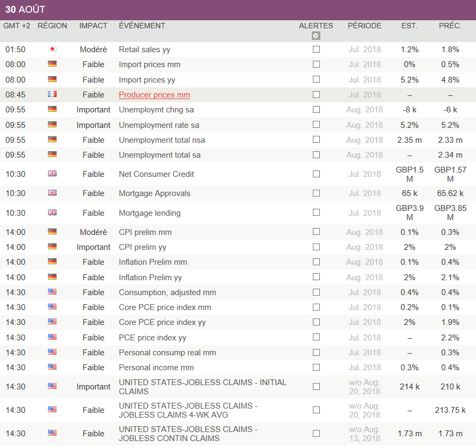
Task: Click Japan flag beside Retail sales yy
Action: coord(52,49)
